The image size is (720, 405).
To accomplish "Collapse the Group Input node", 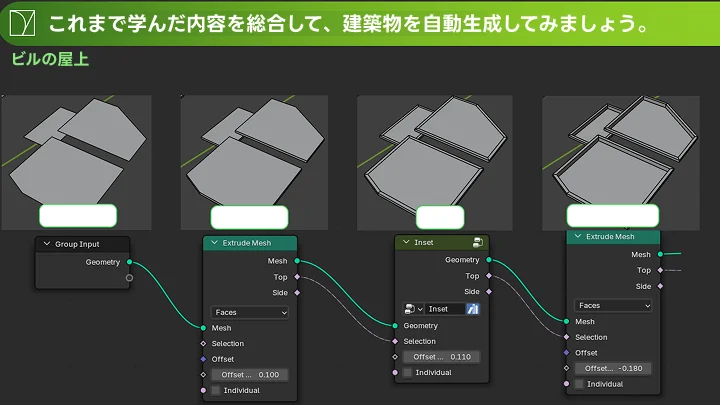I will 47,244.
